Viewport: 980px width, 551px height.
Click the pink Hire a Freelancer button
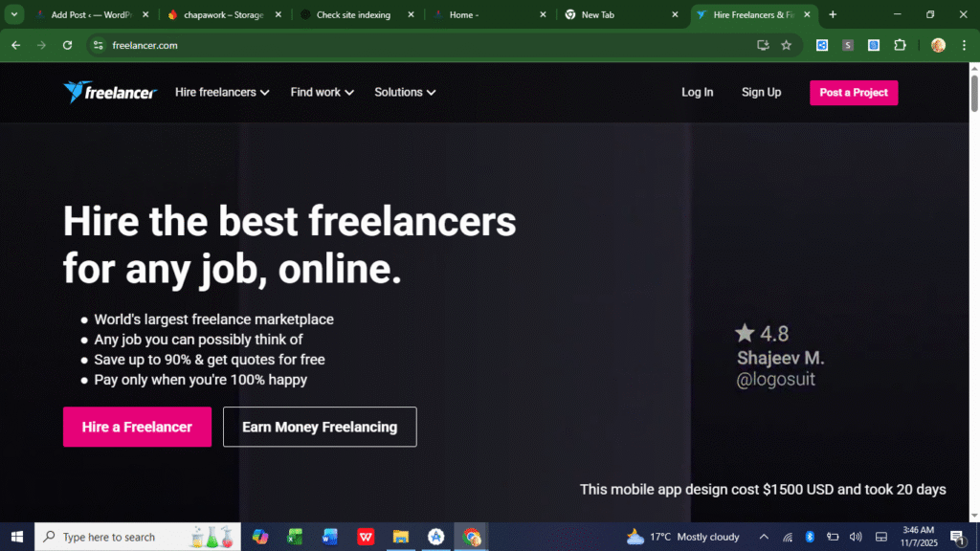pyautogui.click(x=137, y=427)
